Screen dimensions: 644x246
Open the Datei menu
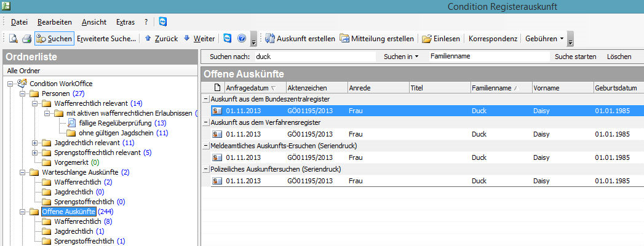coord(19,22)
